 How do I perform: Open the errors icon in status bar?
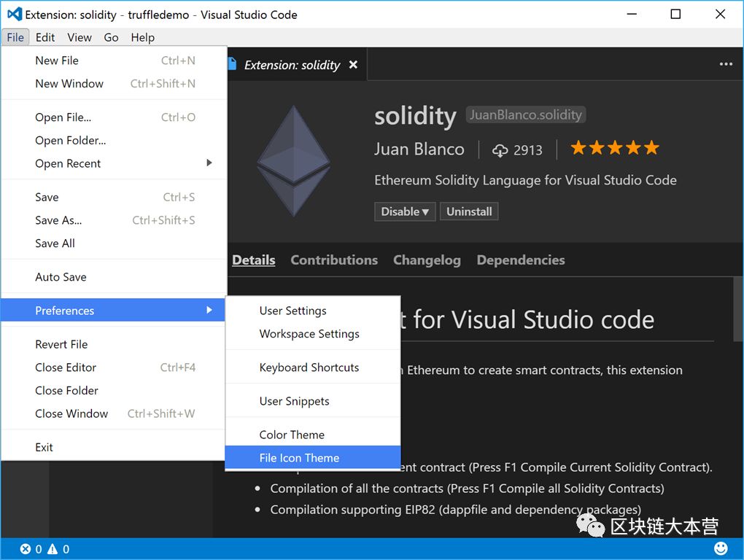pyautogui.click(x=25, y=549)
